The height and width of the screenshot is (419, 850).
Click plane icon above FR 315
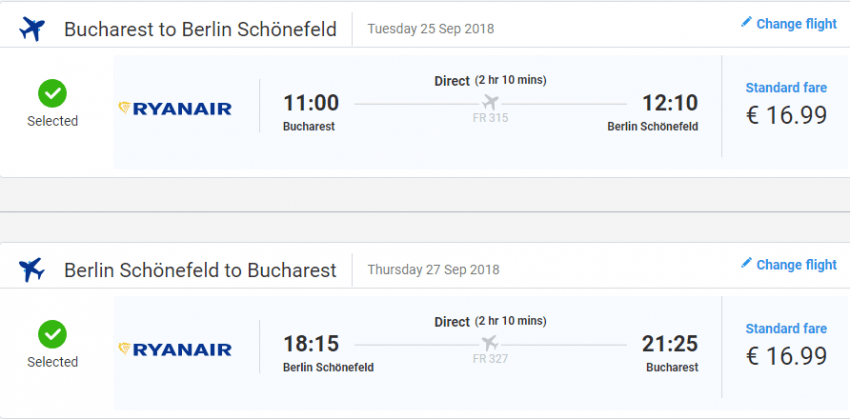tap(490, 102)
